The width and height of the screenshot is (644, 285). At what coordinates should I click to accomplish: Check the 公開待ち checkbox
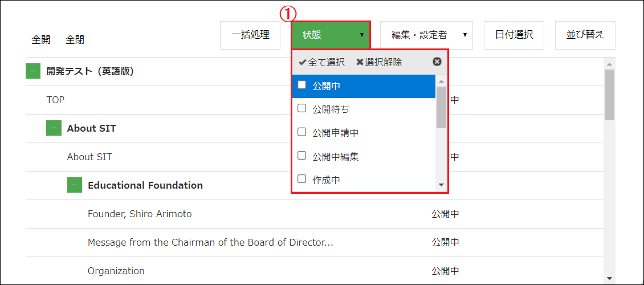[x=302, y=108]
